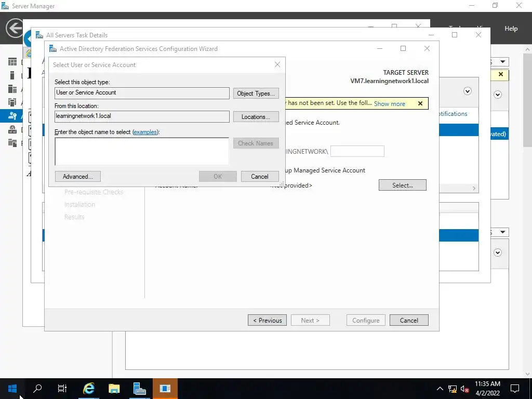
Task: Cancel the Select User or Service Account dialog
Action: [x=260, y=177]
